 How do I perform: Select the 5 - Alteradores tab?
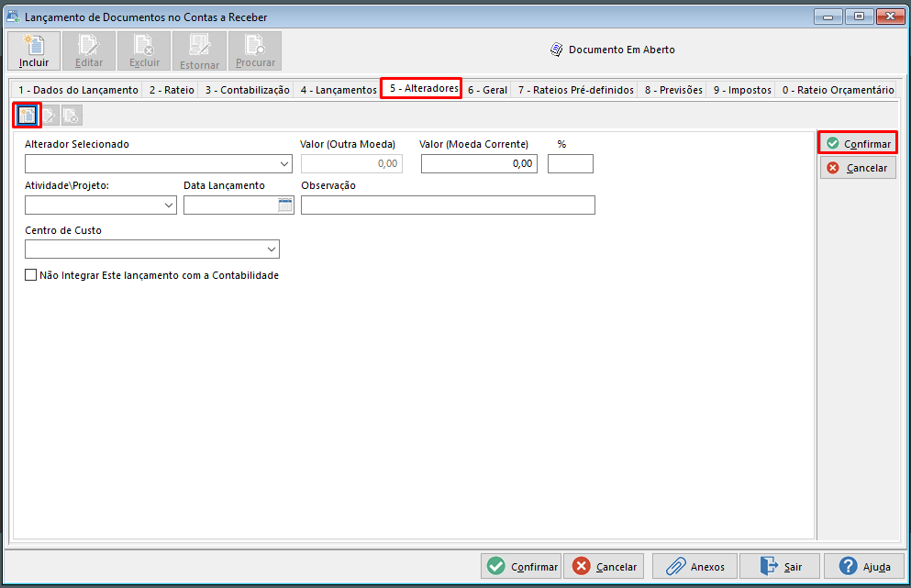422,88
